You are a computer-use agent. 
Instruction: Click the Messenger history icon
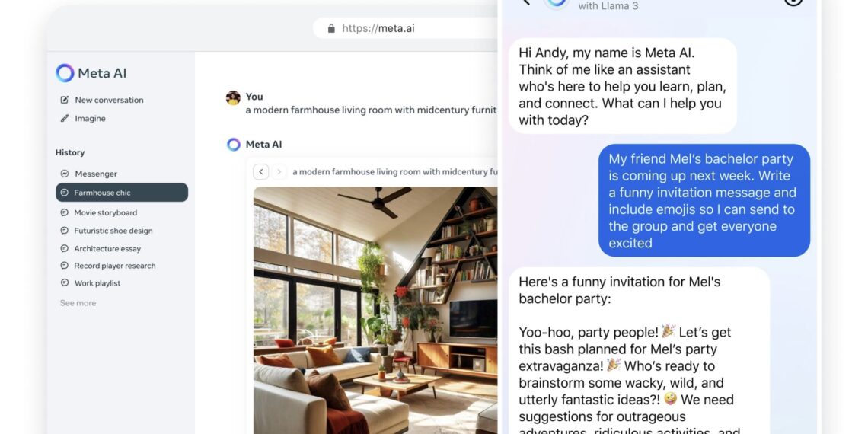(65, 174)
